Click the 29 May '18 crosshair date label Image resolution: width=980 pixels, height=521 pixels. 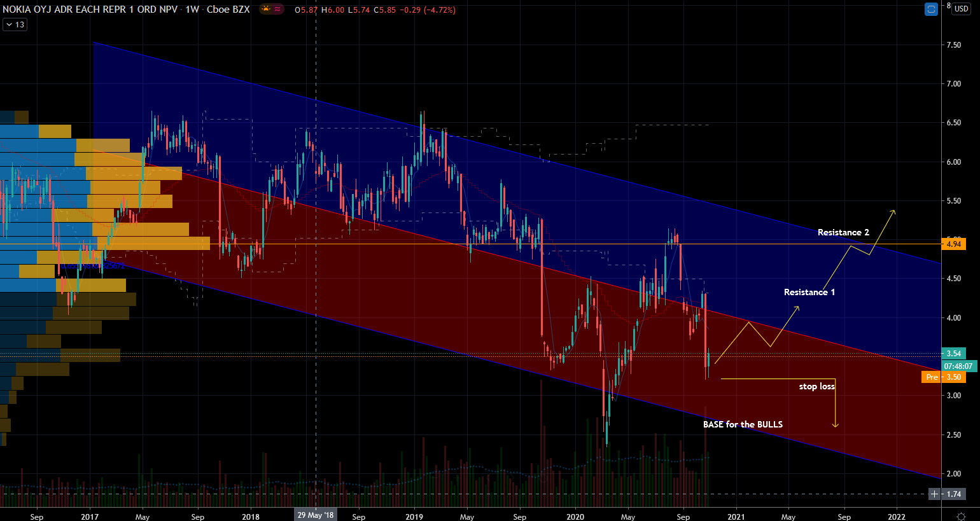coord(316,515)
